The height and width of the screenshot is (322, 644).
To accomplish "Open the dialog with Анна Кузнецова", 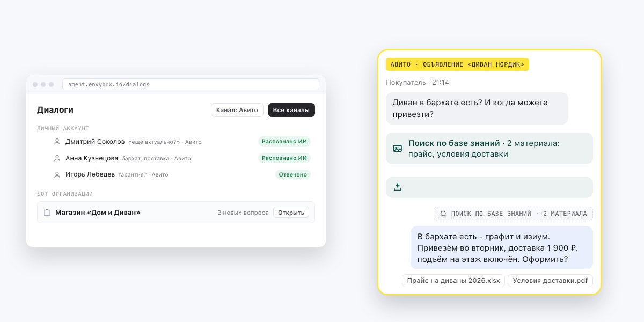I will click(176, 158).
